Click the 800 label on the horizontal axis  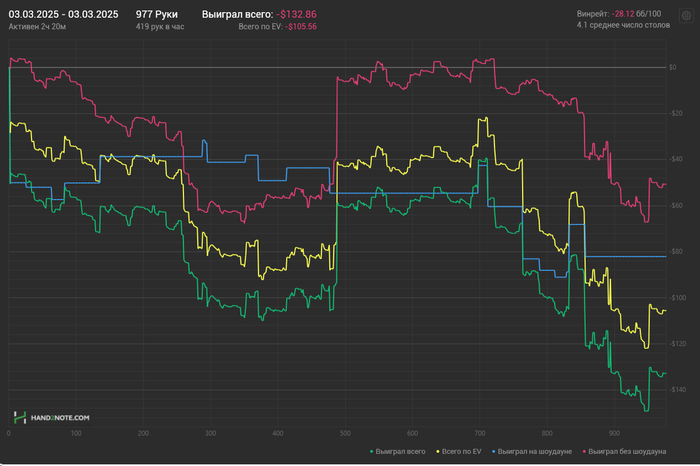(547, 433)
